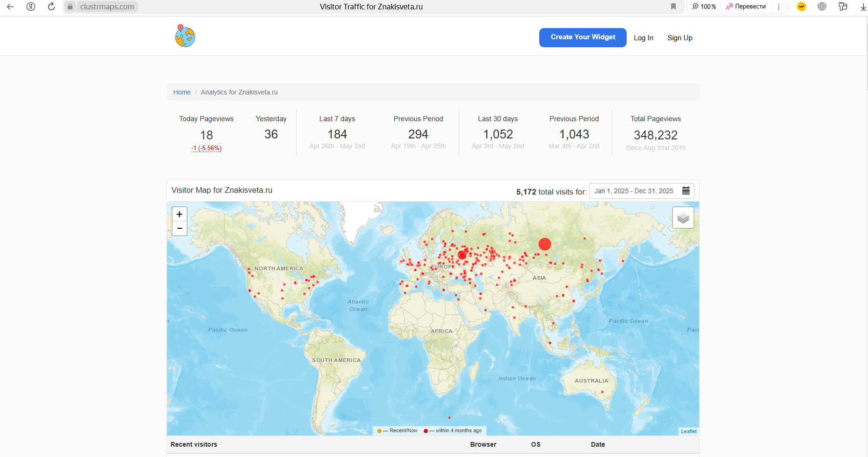Zoom in on the visitor map

pyautogui.click(x=180, y=214)
